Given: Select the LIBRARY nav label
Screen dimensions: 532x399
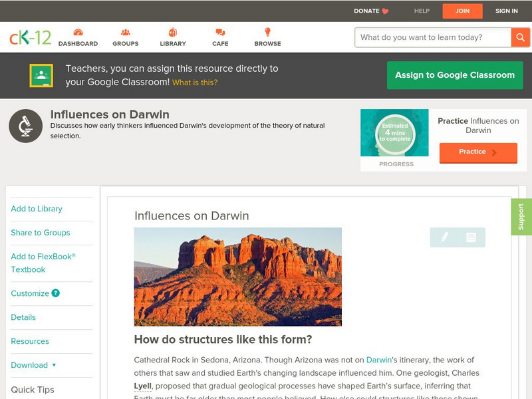Looking at the screenshot, I should (x=173, y=44).
